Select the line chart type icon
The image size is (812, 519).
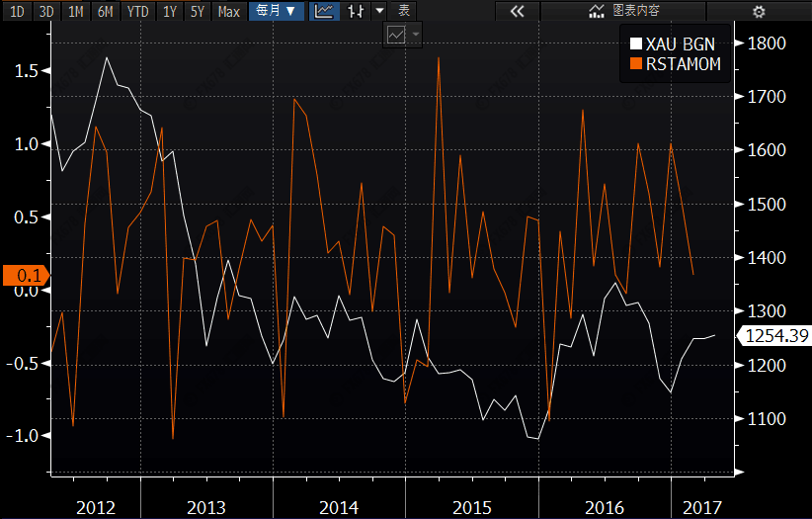324,11
